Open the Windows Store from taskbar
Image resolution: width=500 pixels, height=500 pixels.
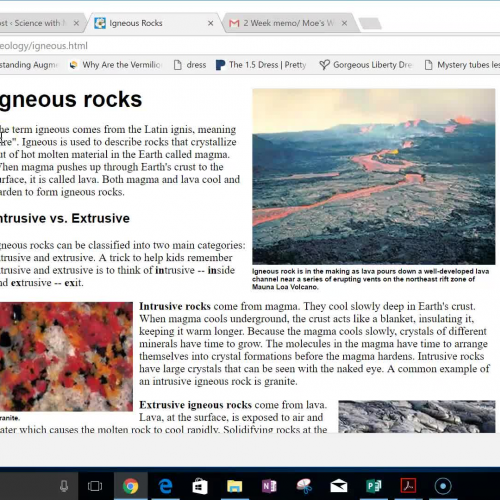200,486
